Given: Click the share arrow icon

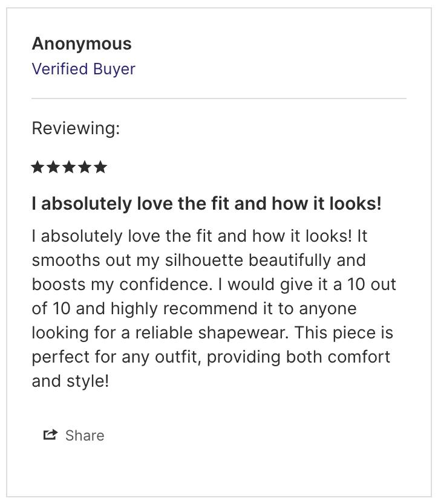Looking at the screenshot, I should click(50, 435).
